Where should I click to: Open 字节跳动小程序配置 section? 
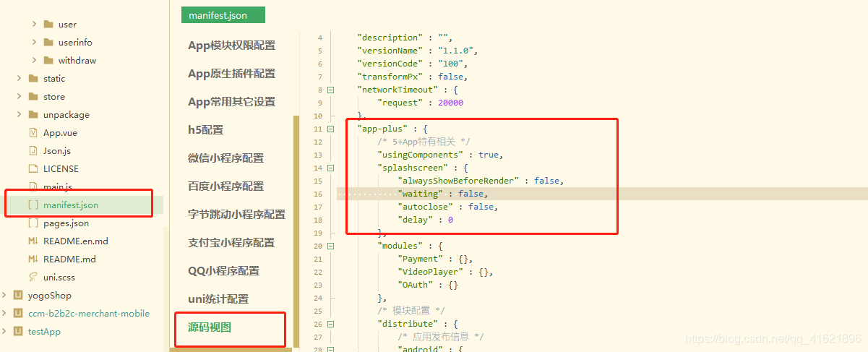237,215
